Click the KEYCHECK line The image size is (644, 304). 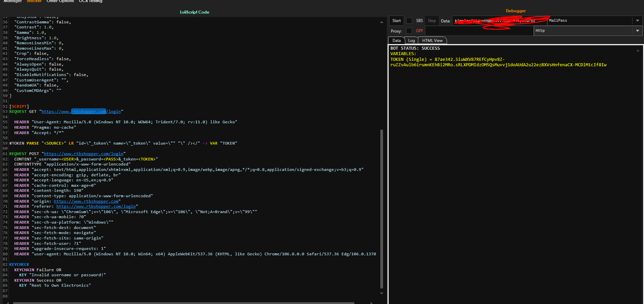19,264
